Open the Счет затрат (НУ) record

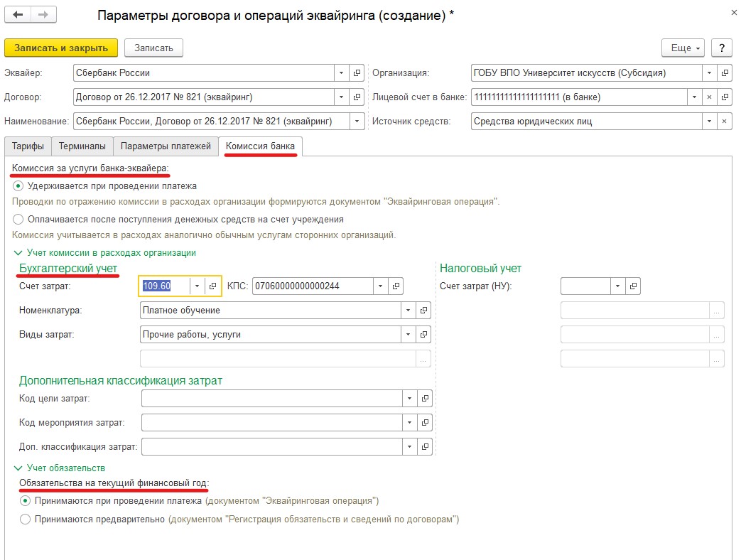tap(633, 286)
